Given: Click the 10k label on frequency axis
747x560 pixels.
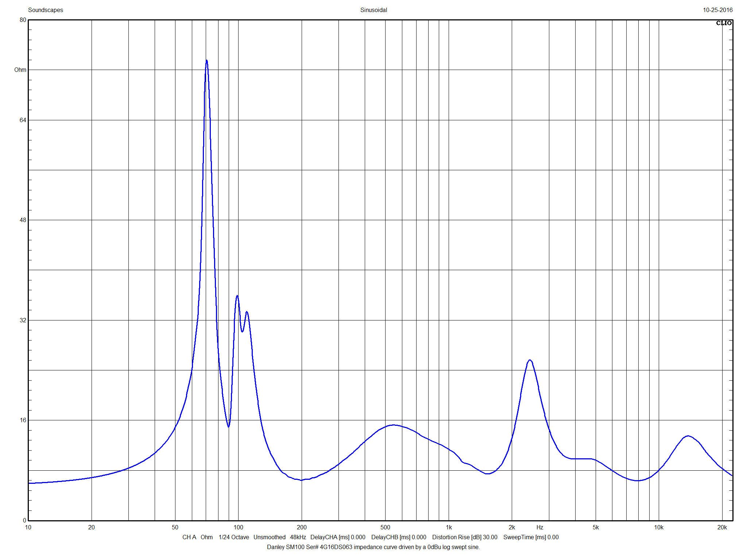Looking at the screenshot, I should coord(659,527).
